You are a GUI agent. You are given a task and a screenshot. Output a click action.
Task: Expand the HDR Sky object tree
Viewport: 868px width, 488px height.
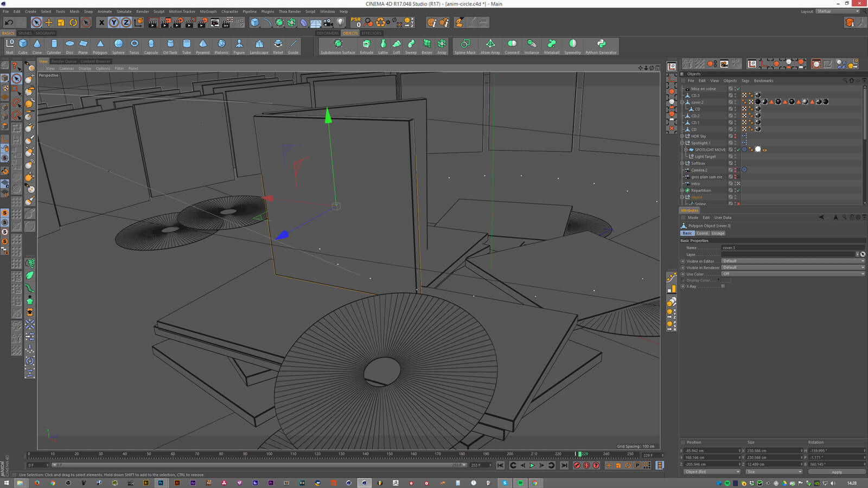[682, 136]
